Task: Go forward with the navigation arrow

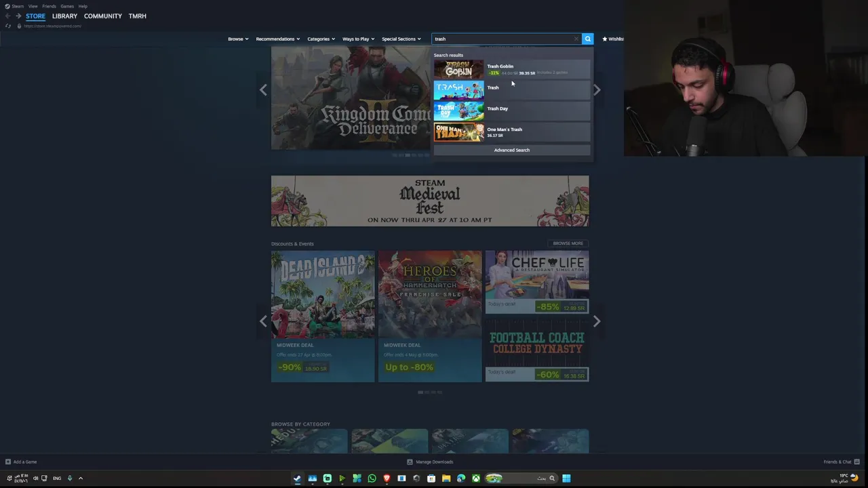Action: (x=18, y=16)
